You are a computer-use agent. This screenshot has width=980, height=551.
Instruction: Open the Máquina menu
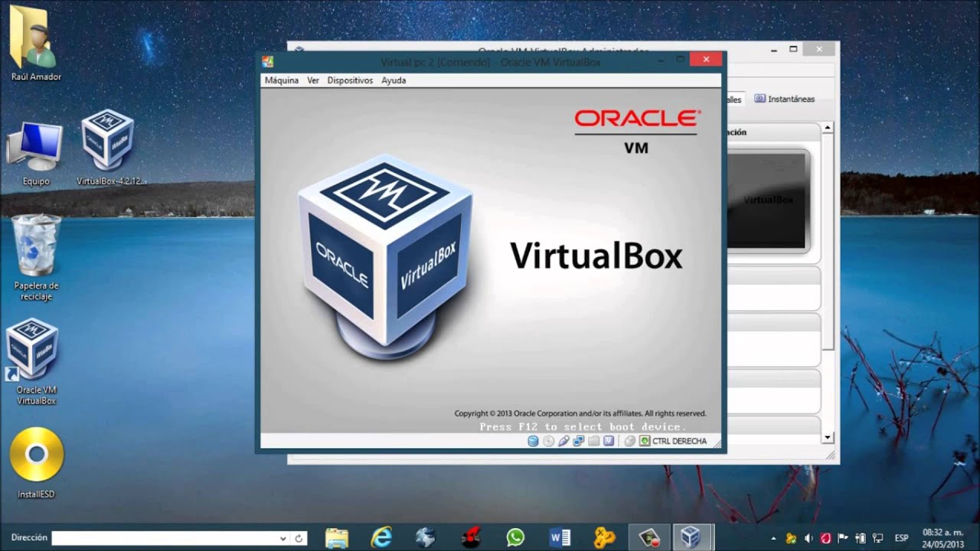click(x=281, y=80)
